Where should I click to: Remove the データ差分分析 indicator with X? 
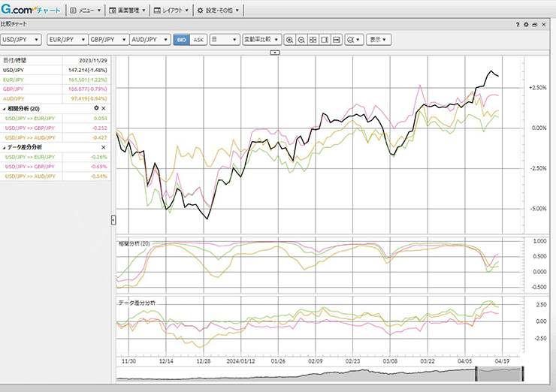[104, 148]
